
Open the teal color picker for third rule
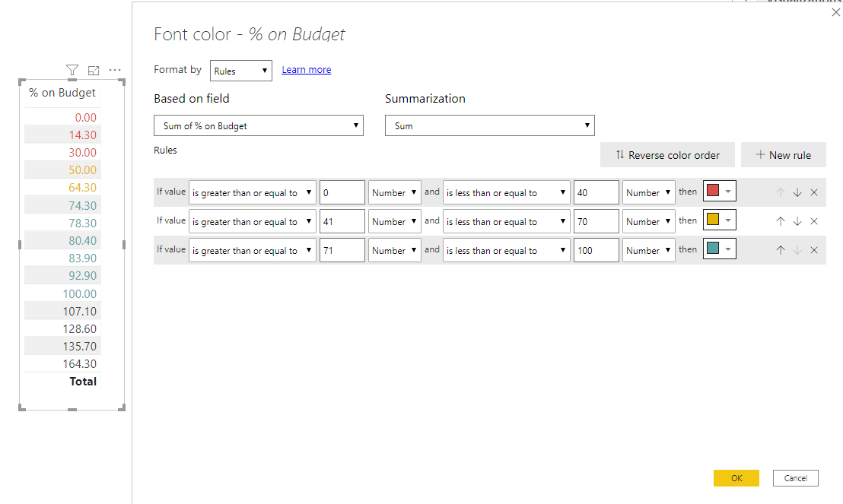(x=719, y=249)
